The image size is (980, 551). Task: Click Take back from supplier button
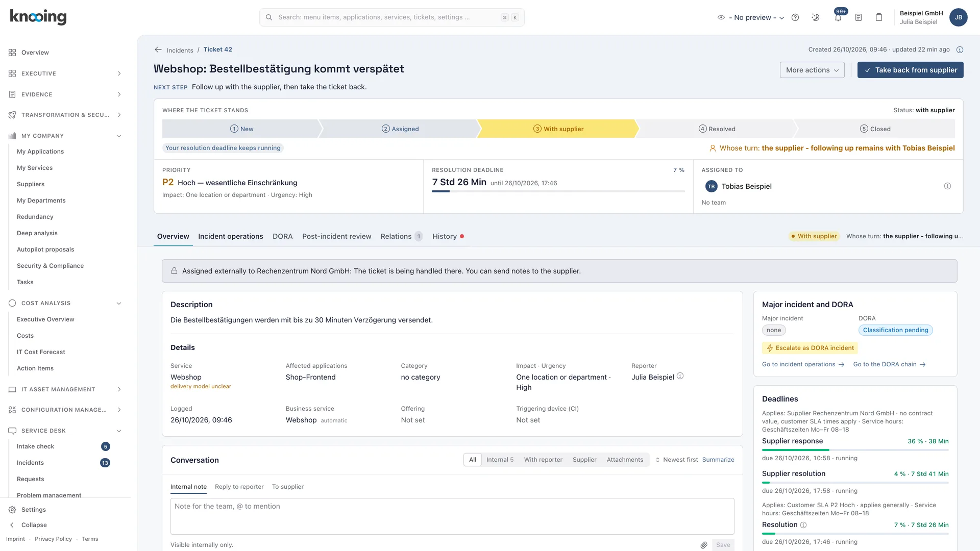click(911, 70)
